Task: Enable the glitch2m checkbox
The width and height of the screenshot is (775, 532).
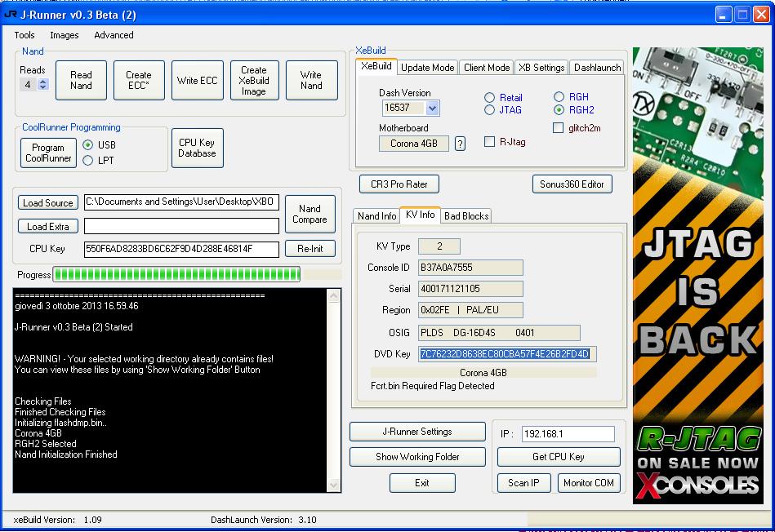Action: click(558, 128)
